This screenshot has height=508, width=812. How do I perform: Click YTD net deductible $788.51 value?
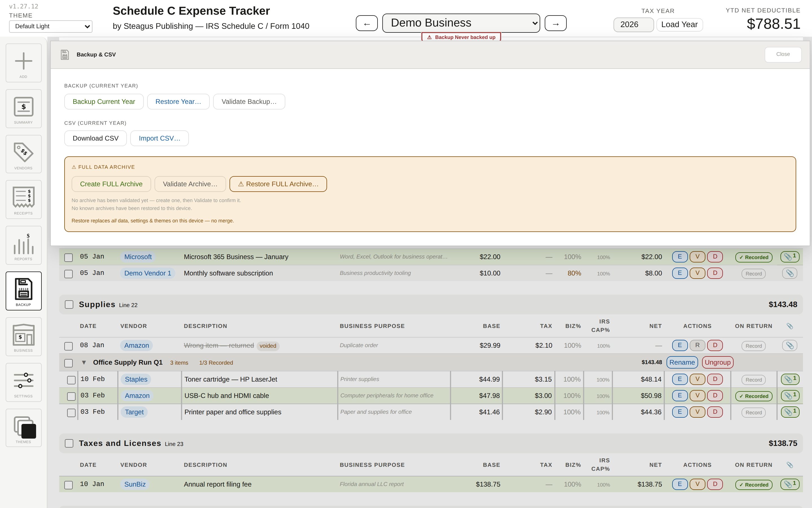(773, 24)
